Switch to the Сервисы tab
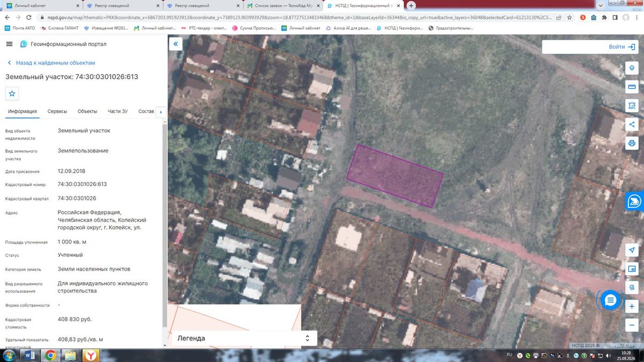Viewport: 644px width, 362px height. (57, 112)
